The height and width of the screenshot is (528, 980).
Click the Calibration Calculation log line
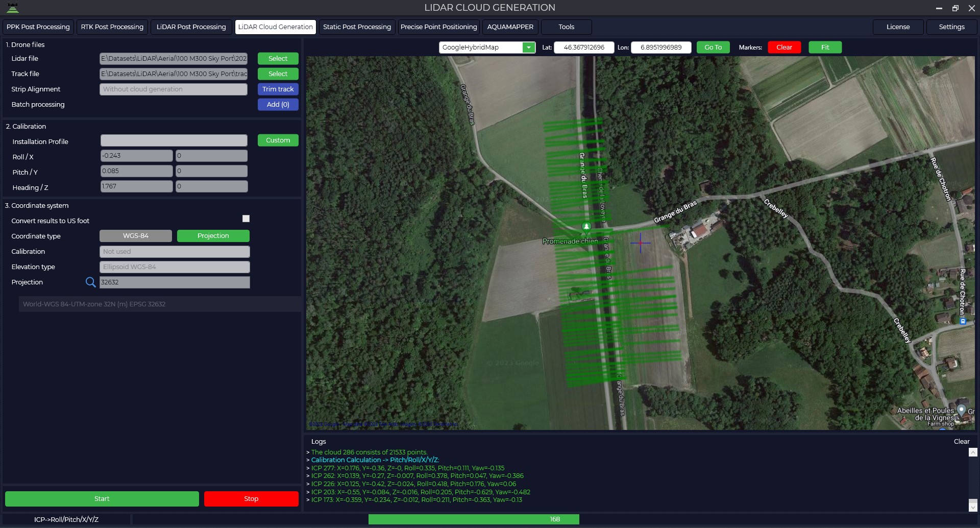tap(375, 460)
